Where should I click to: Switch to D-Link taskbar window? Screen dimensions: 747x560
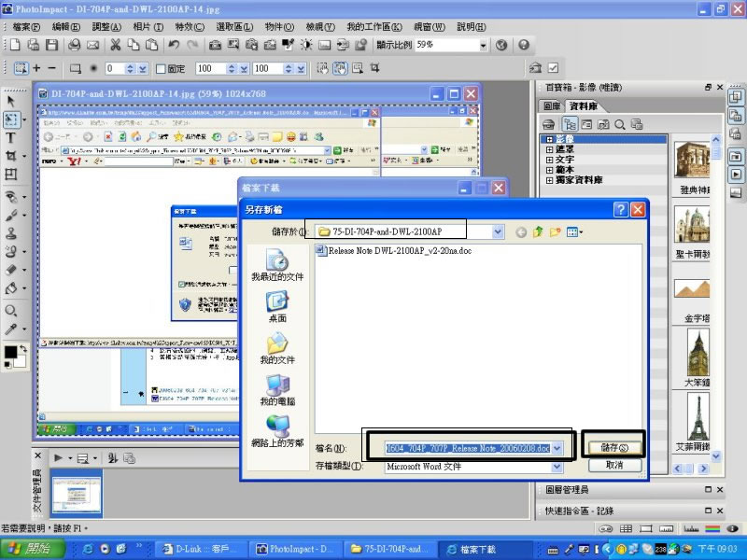(200, 549)
